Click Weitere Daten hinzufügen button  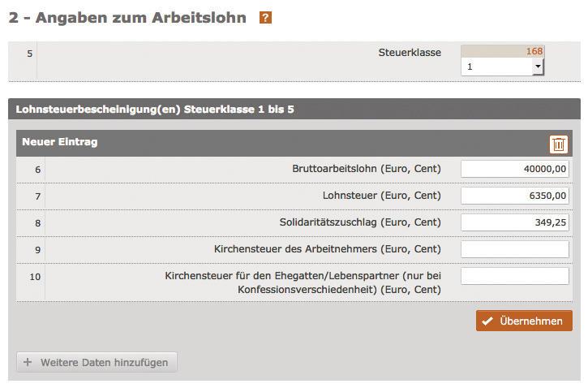(x=97, y=363)
